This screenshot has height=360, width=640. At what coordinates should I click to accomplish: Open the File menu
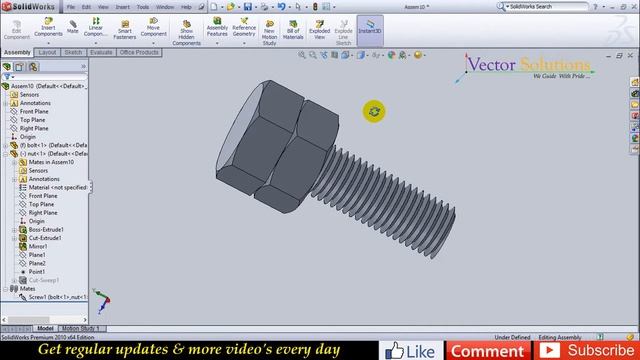(71, 7)
